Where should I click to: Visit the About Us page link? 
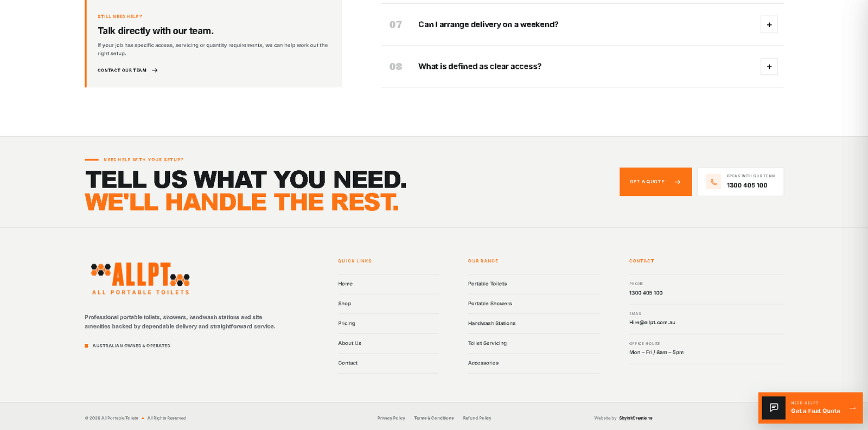[x=350, y=343]
